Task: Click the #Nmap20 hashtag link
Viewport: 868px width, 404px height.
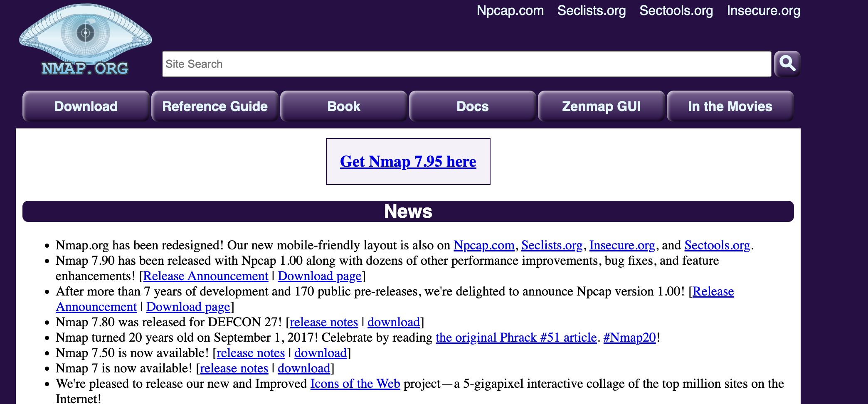Action: coord(630,337)
